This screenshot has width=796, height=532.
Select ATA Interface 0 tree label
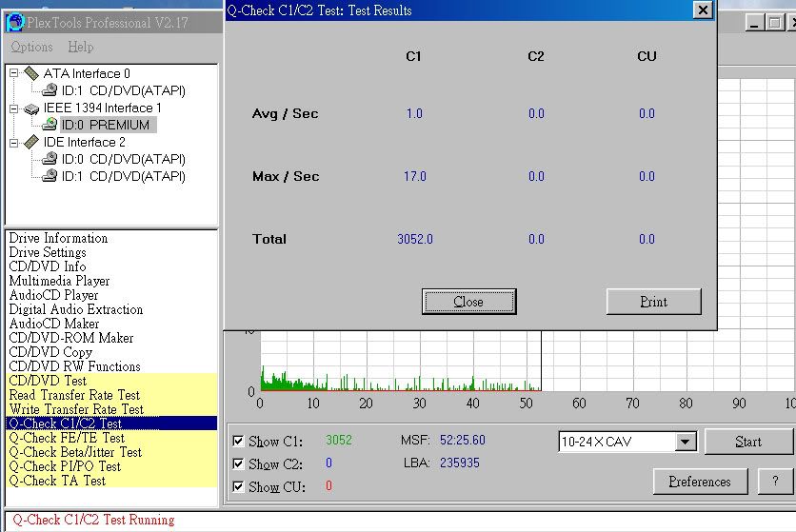(x=87, y=73)
